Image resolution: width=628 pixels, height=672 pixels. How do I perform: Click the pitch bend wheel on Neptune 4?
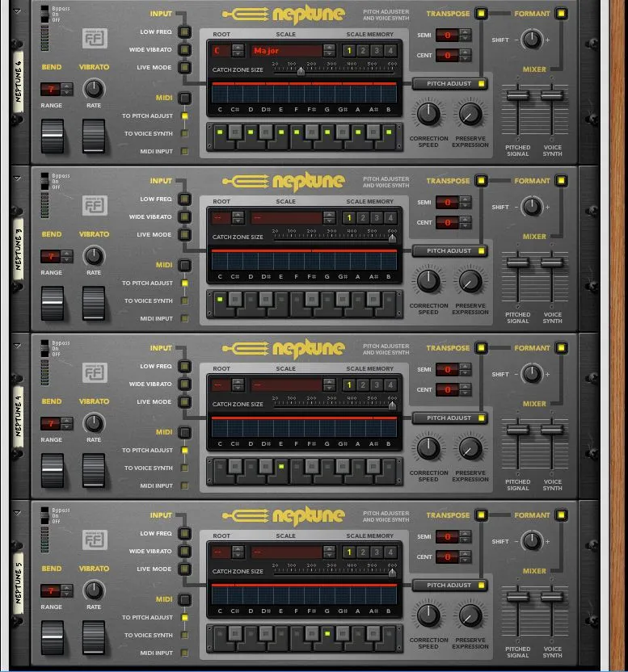click(x=53, y=470)
